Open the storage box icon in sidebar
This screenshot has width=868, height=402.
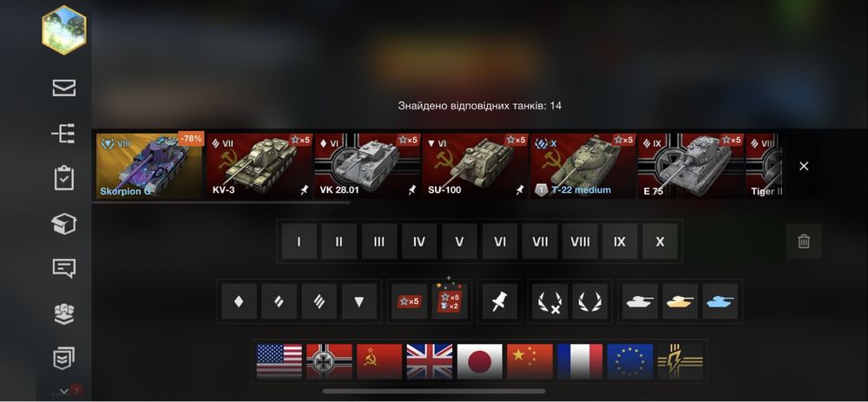[x=63, y=224]
